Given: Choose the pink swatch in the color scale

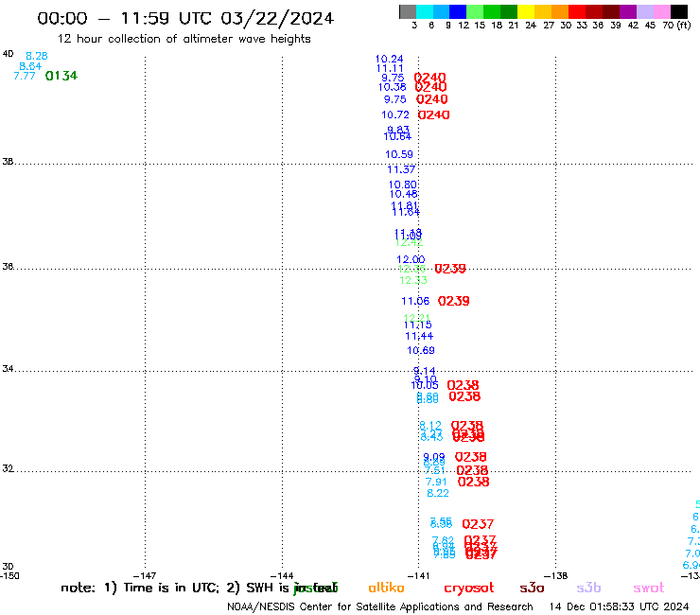Looking at the screenshot, I should [x=661, y=11].
